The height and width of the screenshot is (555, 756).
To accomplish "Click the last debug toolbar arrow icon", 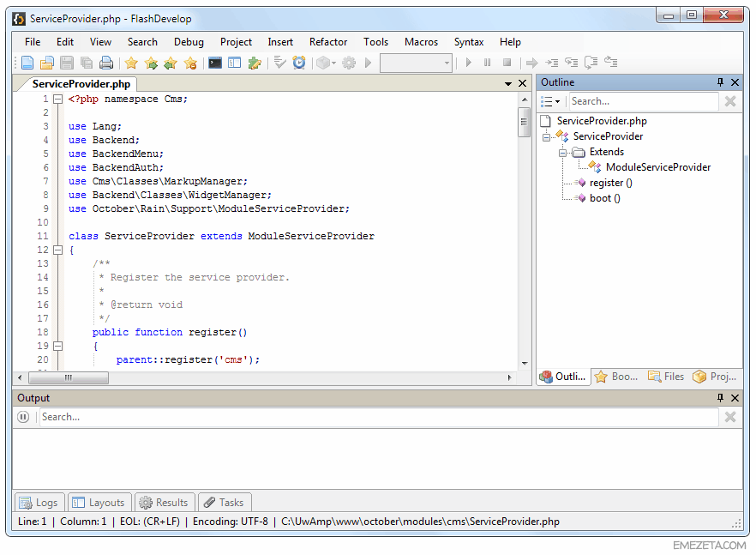I will click(x=611, y=63).
